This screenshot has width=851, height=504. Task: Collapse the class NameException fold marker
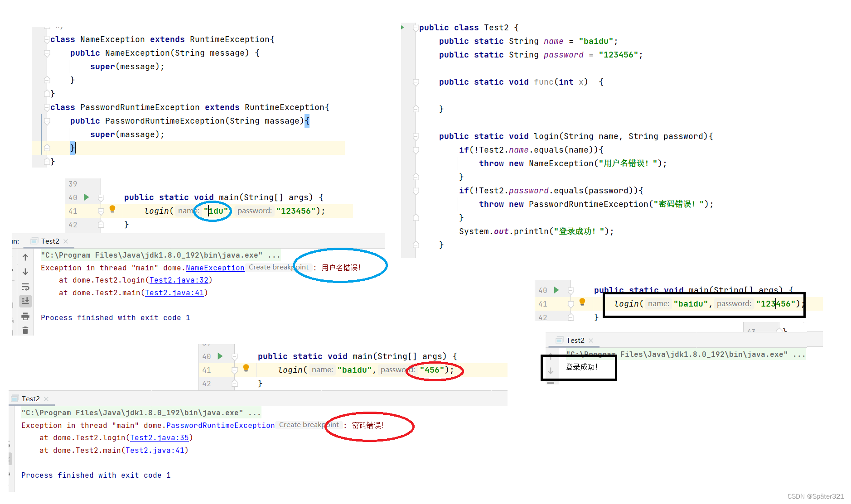tap(47, 40)
